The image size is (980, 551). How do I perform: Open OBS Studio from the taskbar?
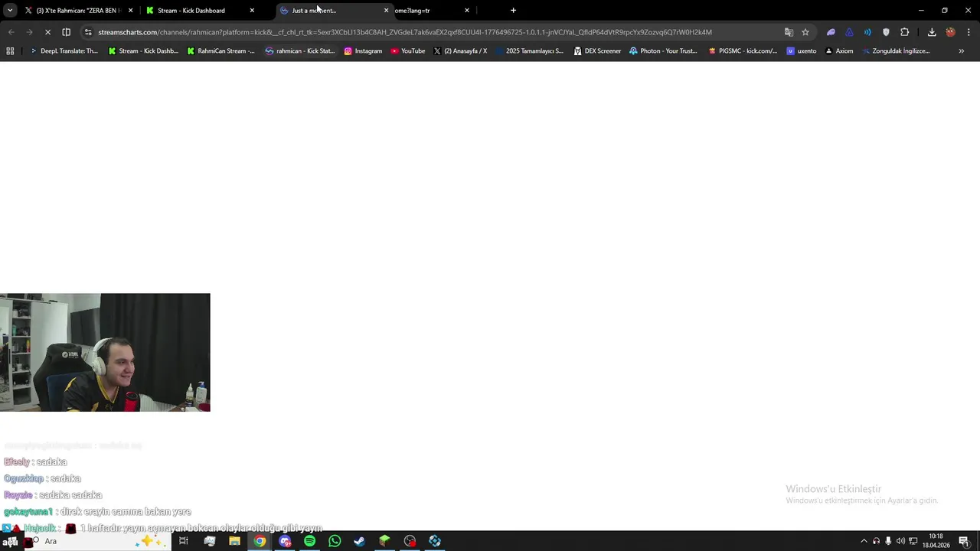410,541
